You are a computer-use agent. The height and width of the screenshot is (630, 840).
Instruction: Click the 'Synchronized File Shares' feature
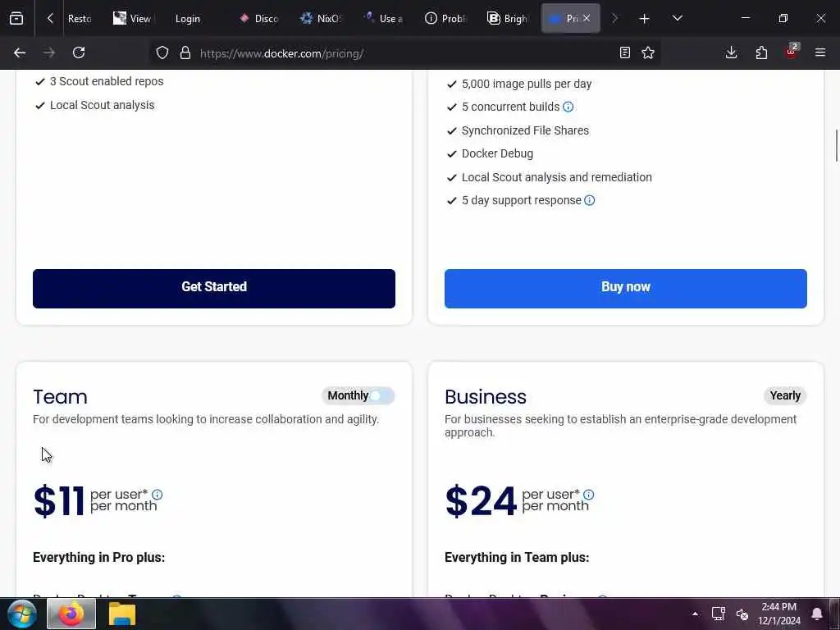pyautogui.click(x=525, y=130)
